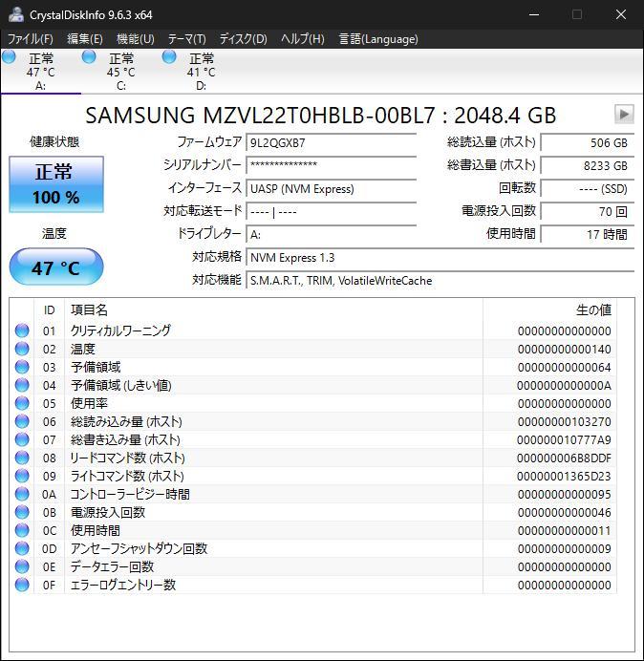Image resolution: width=644 pixels, height=661 pixels.
Task: Click total host writes value 8233 GB
Action: pyautogui.click(x=588, y=165)
